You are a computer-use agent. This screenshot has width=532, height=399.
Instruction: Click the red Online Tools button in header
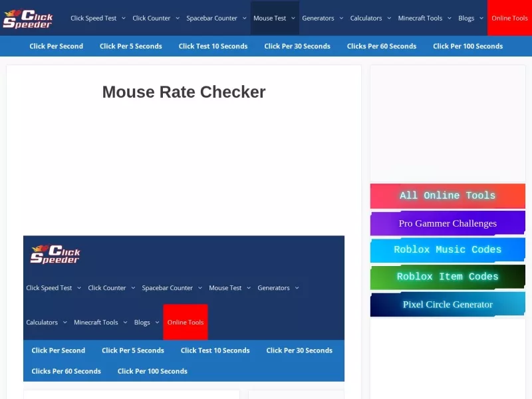point(509,18)
